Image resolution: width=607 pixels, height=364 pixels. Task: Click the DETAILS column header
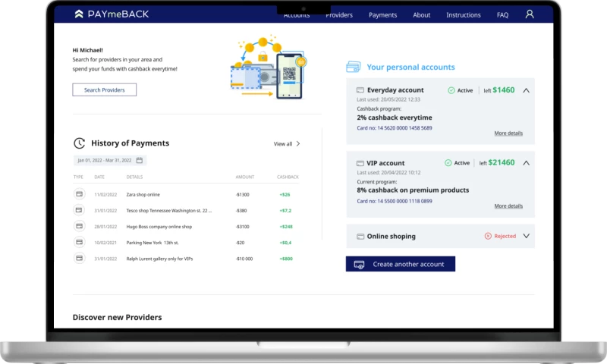point(134,177)
